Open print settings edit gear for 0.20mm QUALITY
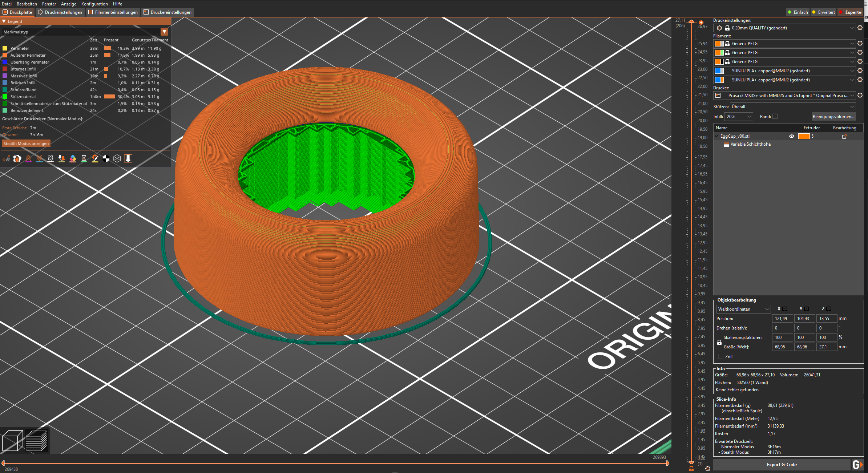 (x=860, y=28)
